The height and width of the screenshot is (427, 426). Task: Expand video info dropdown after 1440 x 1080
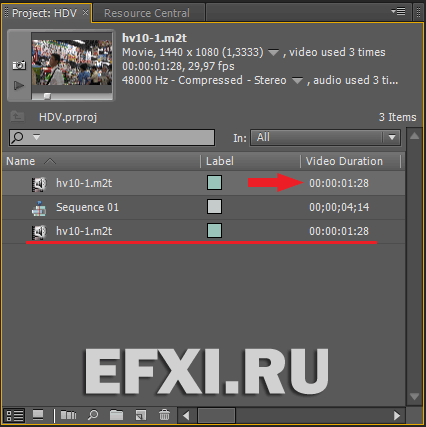274,53
